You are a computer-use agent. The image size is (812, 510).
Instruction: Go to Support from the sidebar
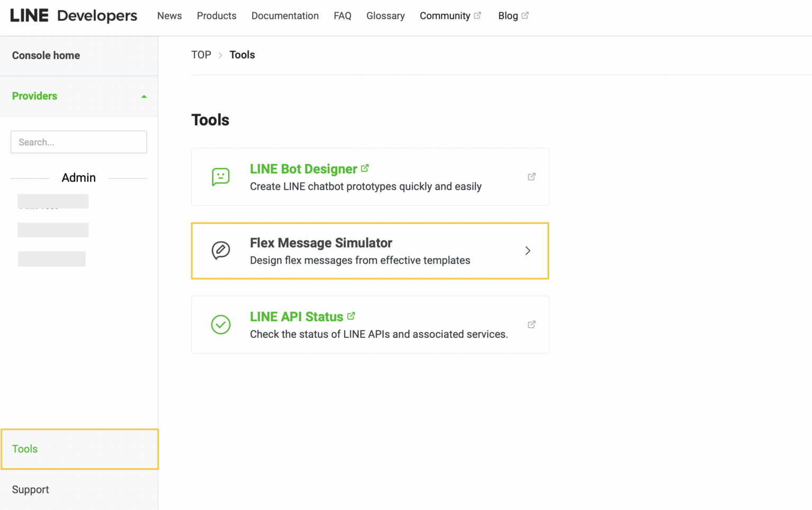(x=30, y=489)
